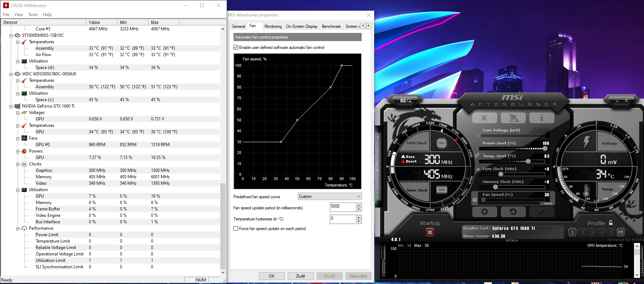Enable force fan speed update each period

236,229
